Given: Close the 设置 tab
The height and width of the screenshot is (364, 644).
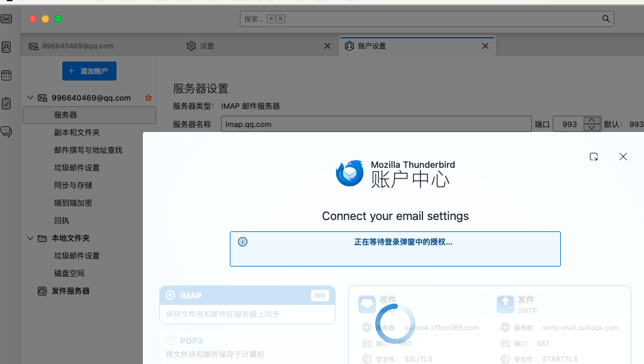Looking at the screenshot, I should (327, 46).
